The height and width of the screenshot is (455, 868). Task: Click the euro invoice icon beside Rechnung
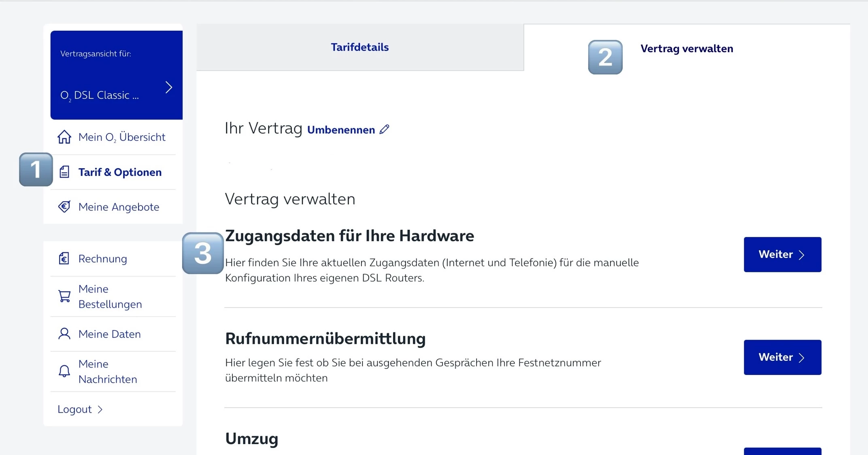(64, 258)
